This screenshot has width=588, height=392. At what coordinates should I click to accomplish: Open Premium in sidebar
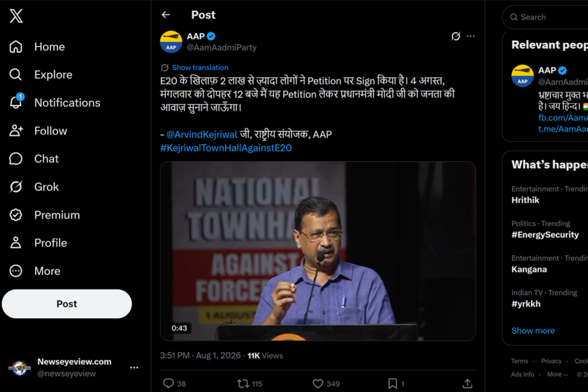click(44, 215)
